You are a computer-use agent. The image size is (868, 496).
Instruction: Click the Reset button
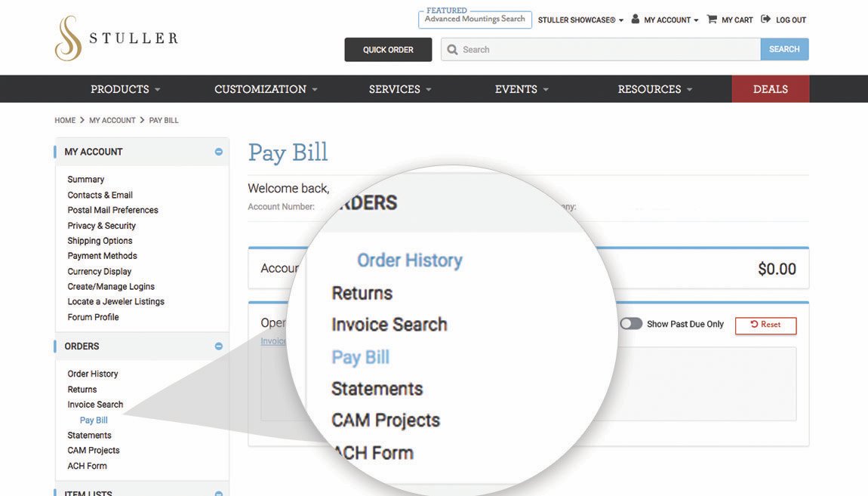765,325
